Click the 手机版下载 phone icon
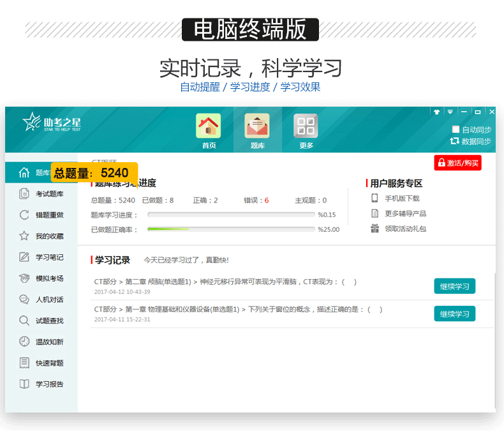The width and height of the screenshot is (504, 431). coord(374,198)
